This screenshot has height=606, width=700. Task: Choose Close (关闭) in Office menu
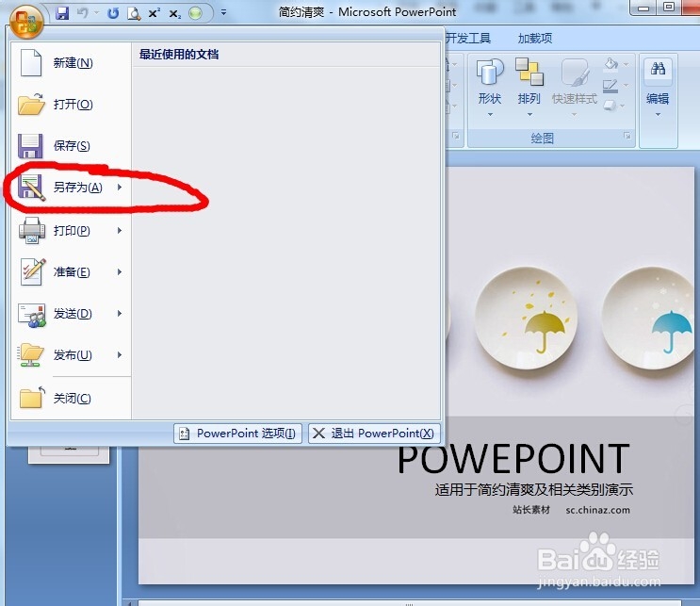coord(71,399)
